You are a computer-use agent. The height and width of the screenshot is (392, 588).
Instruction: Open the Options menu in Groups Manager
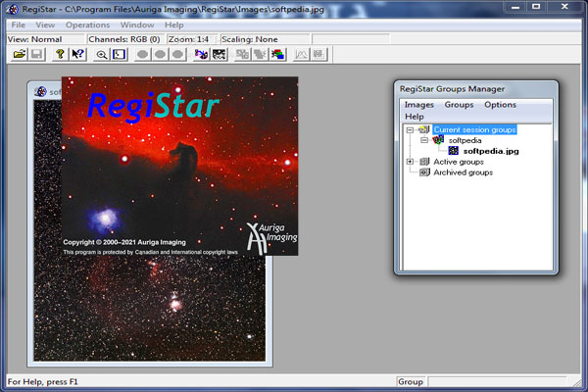[x=500, y=105]
